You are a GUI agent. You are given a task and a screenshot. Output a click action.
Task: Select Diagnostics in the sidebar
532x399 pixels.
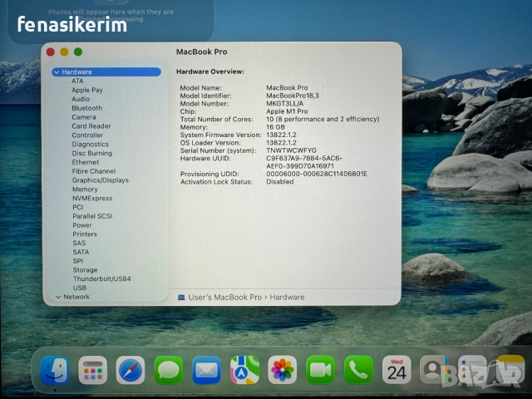[x=91, y=144]
